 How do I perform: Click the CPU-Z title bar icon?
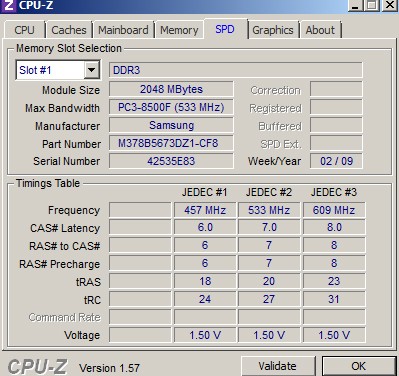pos(8,5)
